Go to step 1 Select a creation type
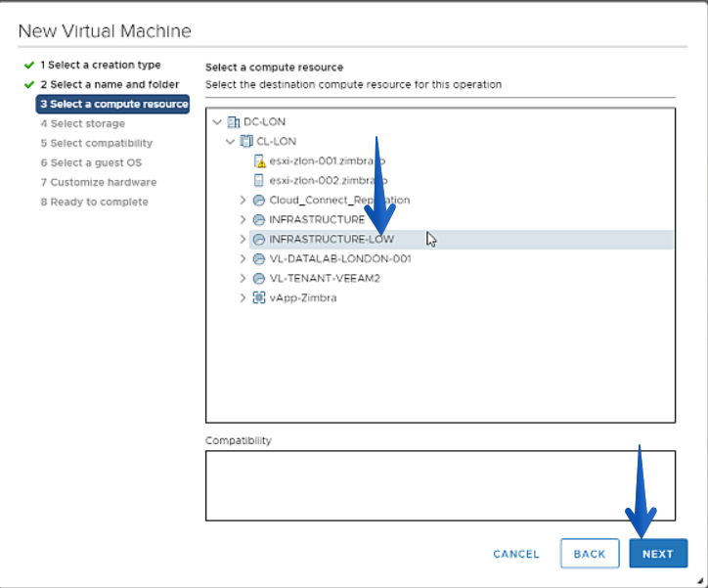 point(101,65)
